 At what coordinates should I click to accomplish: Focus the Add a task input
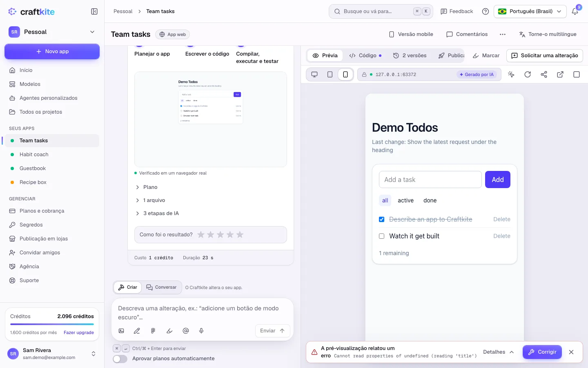(430, 180)
